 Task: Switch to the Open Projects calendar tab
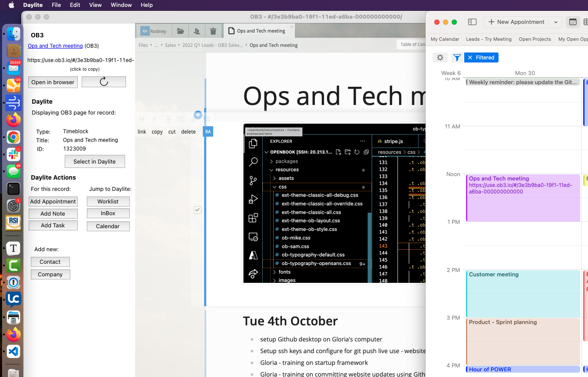(x=535, y=39)
